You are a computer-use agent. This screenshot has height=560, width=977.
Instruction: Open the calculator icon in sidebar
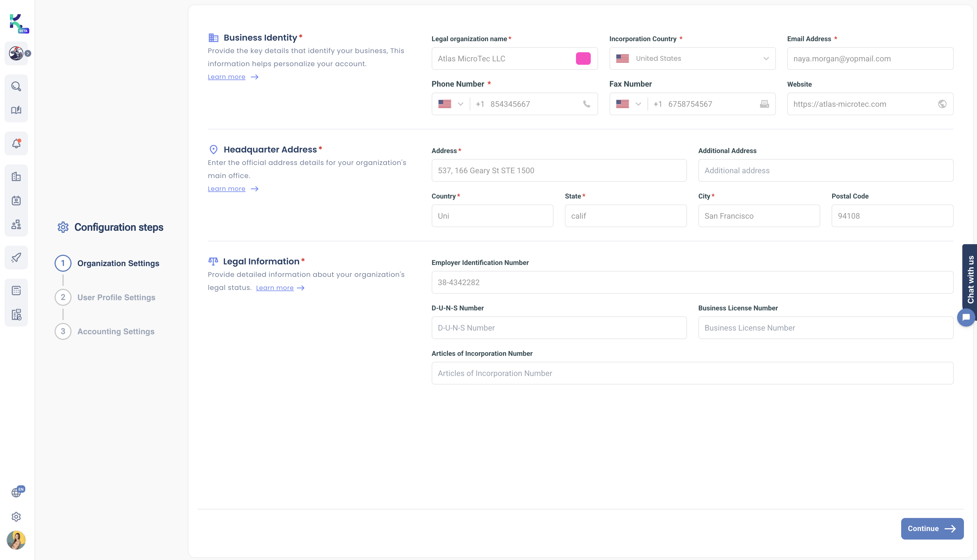16,290
